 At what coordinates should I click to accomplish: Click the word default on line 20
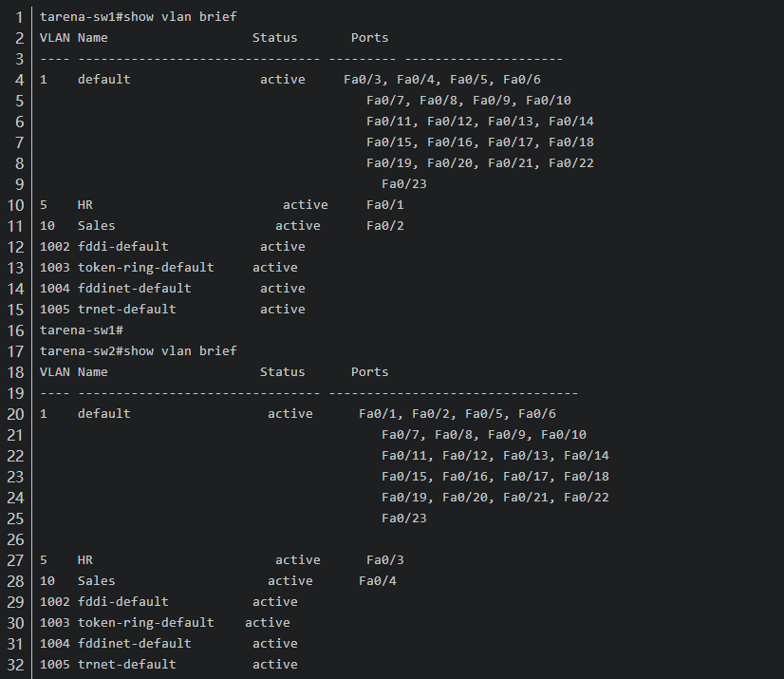coord(104,414)
